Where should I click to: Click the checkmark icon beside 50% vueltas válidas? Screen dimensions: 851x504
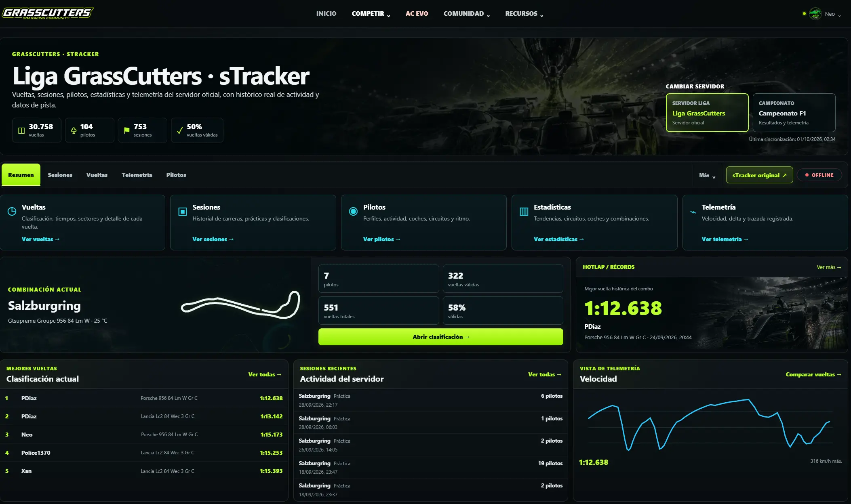coord(179,130)
